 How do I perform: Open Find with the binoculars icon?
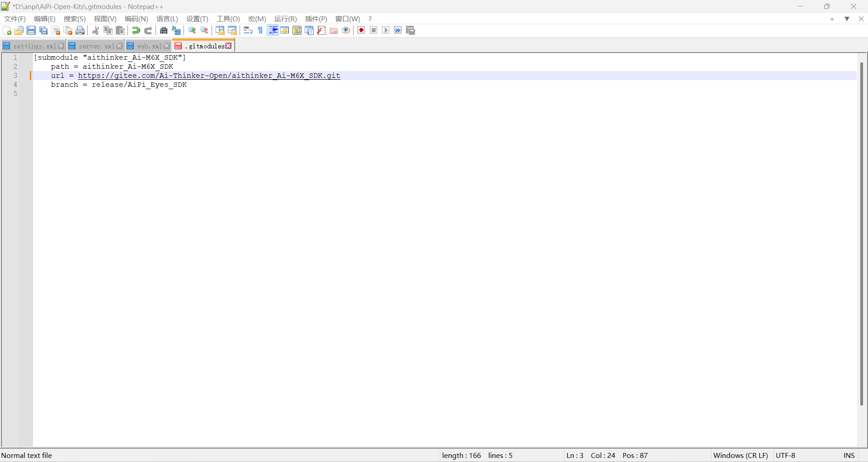coord(164,30)
